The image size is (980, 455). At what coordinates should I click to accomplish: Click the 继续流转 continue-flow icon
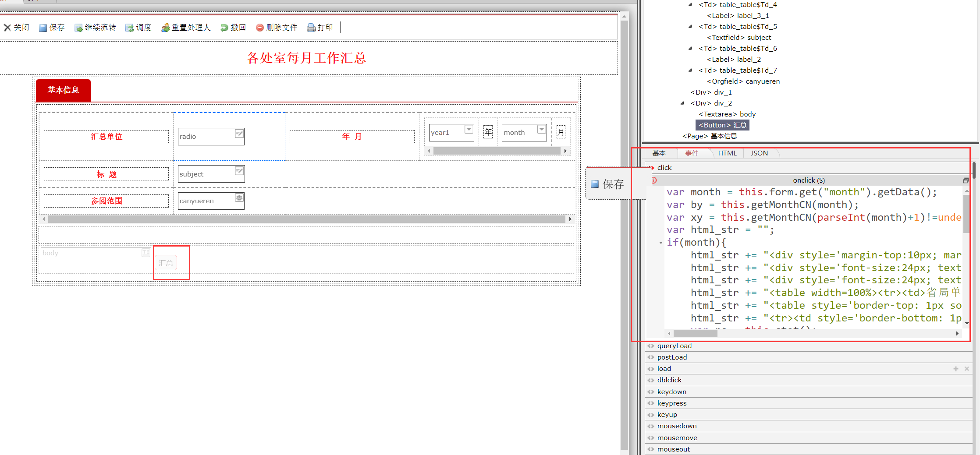coord(78,28)
